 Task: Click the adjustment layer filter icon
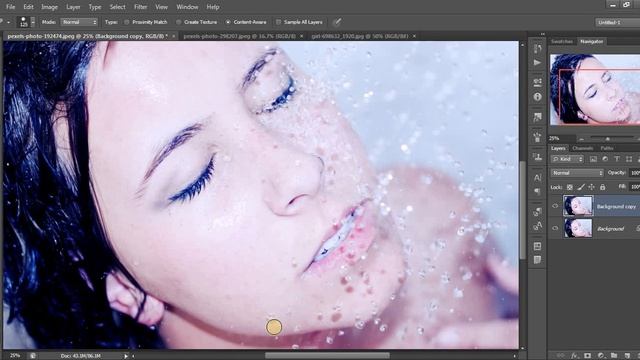(605, 159)
